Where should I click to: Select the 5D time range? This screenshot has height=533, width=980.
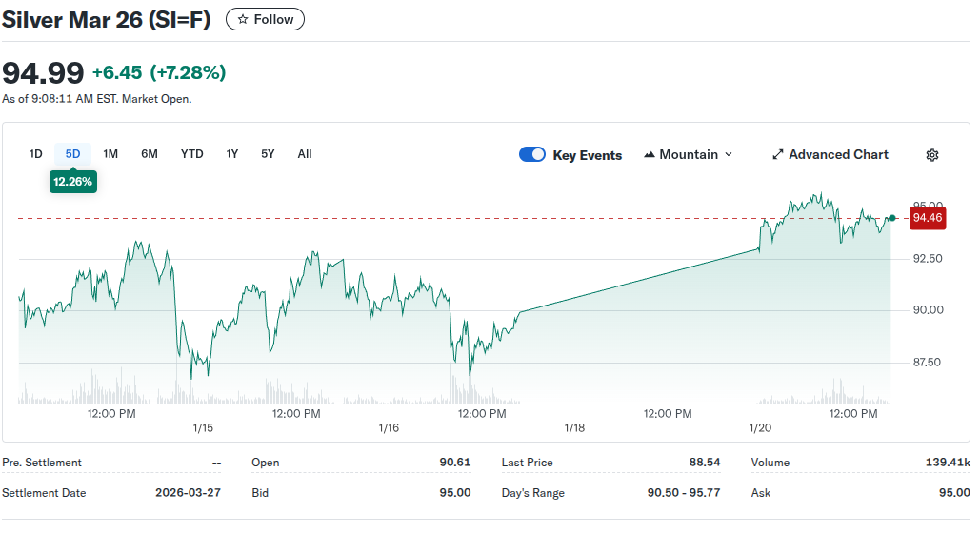coord(73,154)
